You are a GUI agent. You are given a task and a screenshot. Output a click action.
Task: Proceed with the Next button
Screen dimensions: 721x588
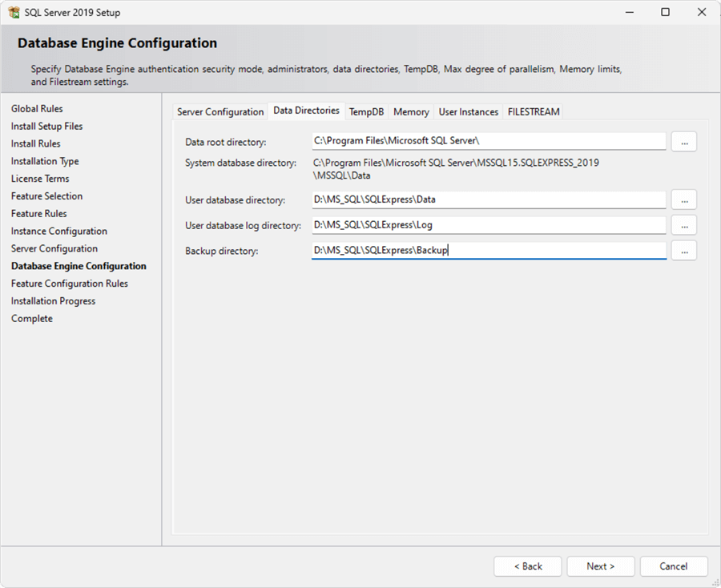click(601, 566)
